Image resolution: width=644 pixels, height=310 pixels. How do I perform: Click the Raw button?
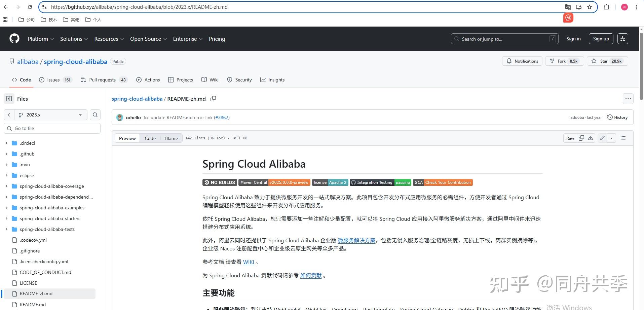pyautogui.click(x=570, y=138)
